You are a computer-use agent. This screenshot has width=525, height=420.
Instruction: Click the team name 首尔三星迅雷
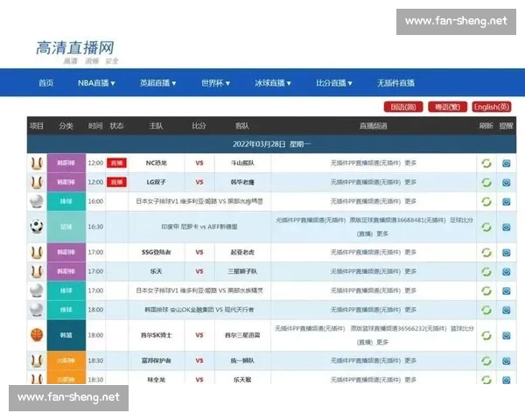[242, 335]
